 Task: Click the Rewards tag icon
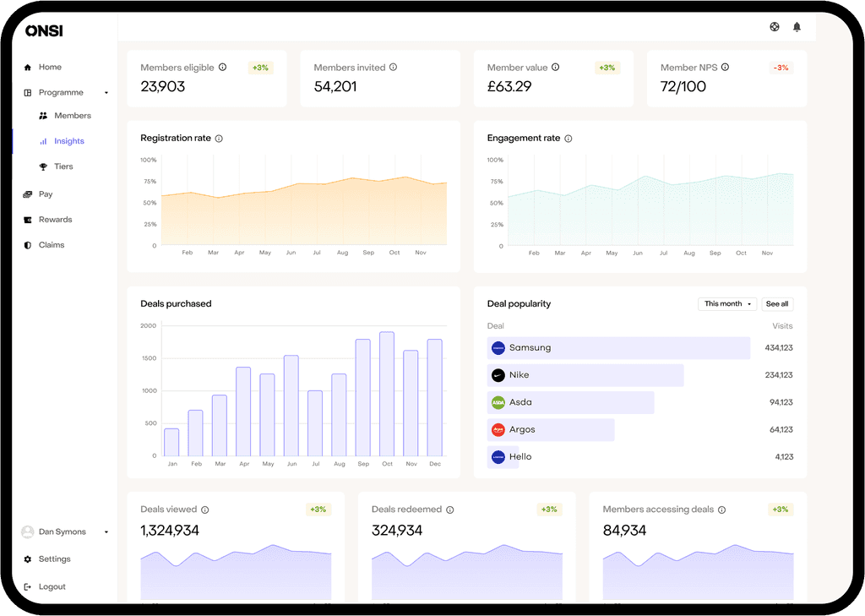(x=28, y=220)
